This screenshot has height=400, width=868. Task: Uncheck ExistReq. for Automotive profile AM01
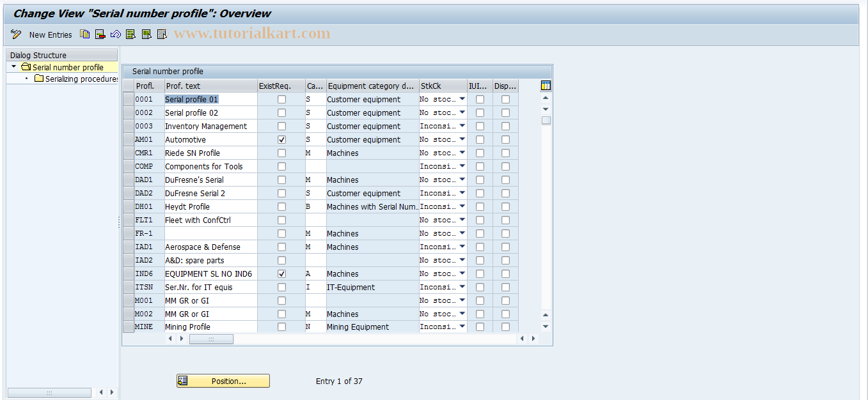tap(281, 139)
